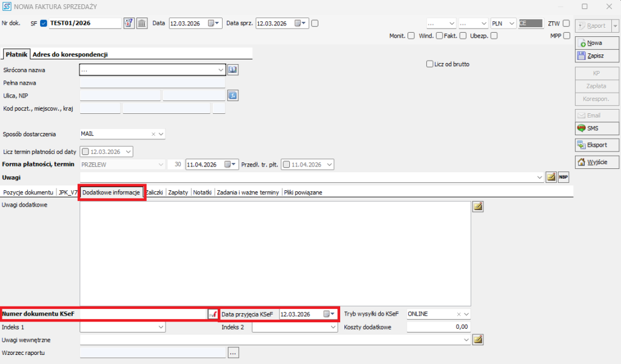The height and width of the screenshot is (364, 621).
Task: Click into the Koszty dodatkowe field
Action: click(438, 327)
